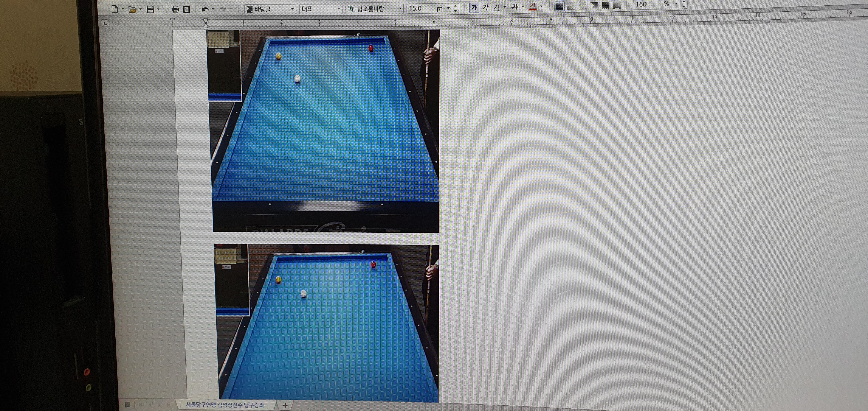Click the open folder icon

[x=132, y=9]
